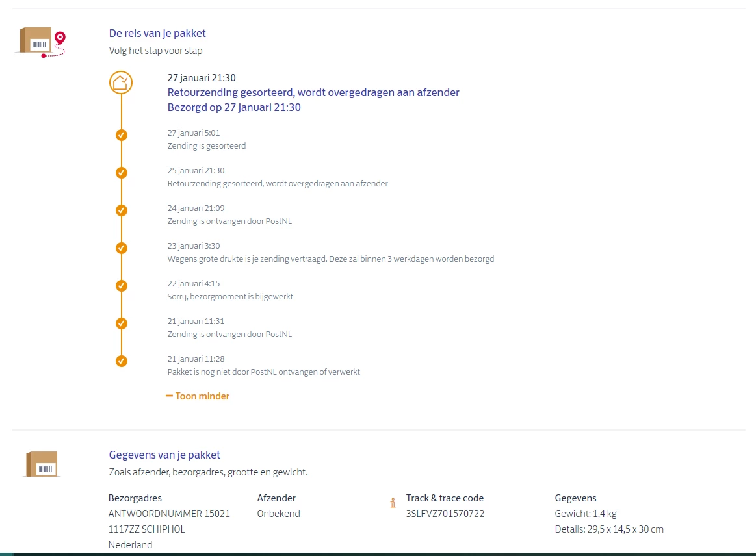Click the checkmark beside 25 januari 21:30
The height and width of the screenshot is (556, 756).
(122, 173)
